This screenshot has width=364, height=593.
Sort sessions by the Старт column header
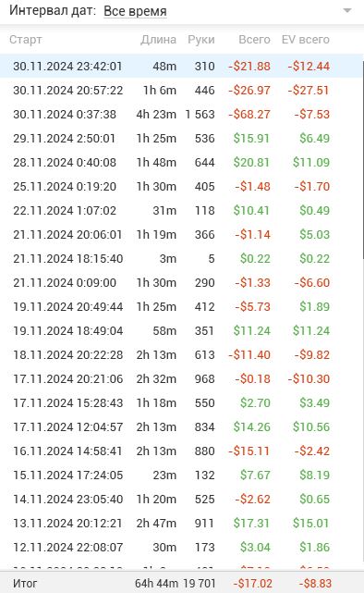pos(26,40)
